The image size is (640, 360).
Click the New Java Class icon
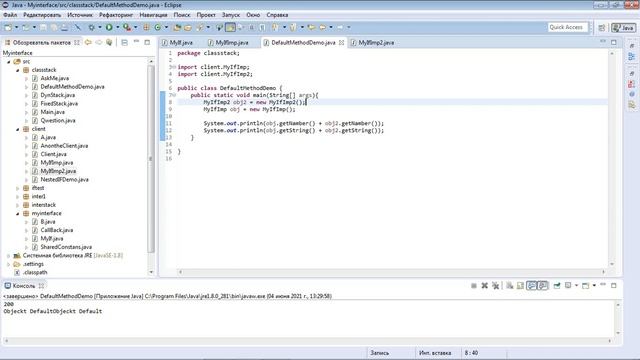coord(158,27)
